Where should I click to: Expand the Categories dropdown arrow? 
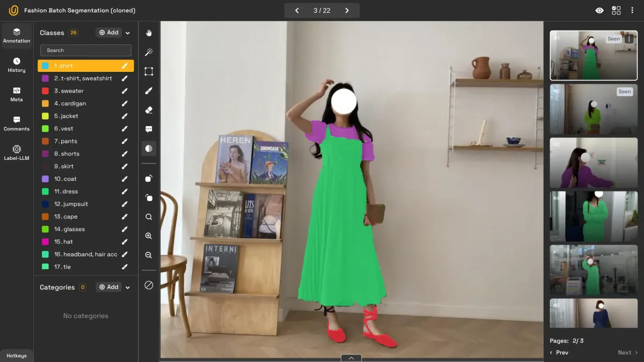[x=128, y=287]
